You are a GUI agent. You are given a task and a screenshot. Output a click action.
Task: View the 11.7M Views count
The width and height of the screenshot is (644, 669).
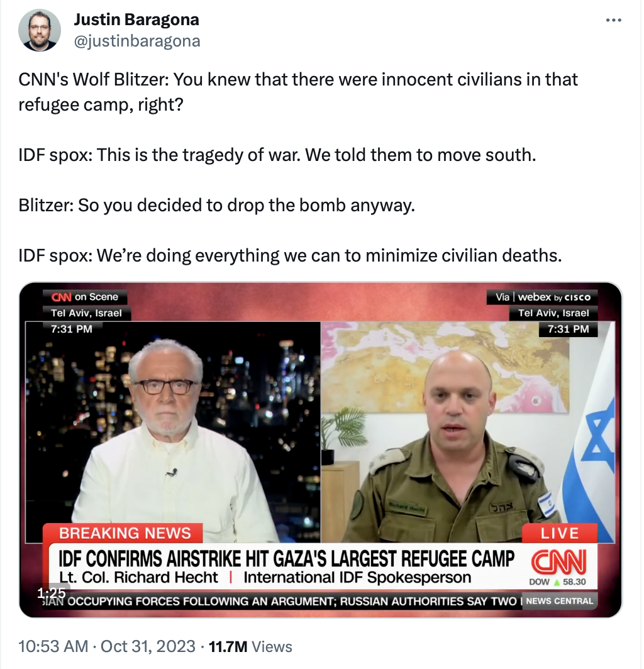tap(250, 647)
